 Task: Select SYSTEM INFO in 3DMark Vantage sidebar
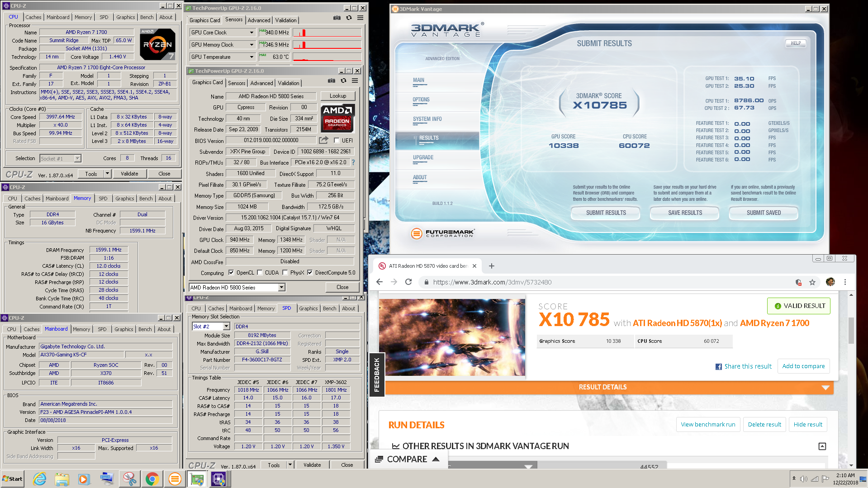click(x=427, y=119)
